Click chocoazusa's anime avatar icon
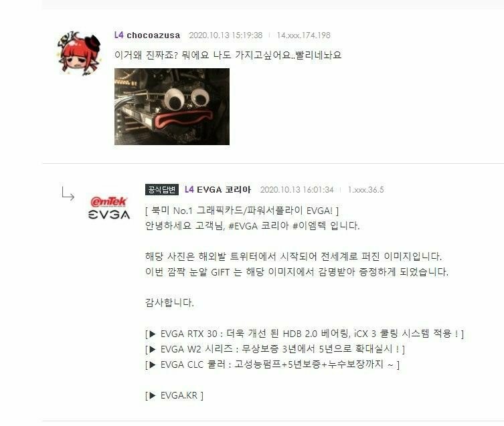The width and height of the screenshot is (504, 426). pyautogui.click(x=80, y=54)
